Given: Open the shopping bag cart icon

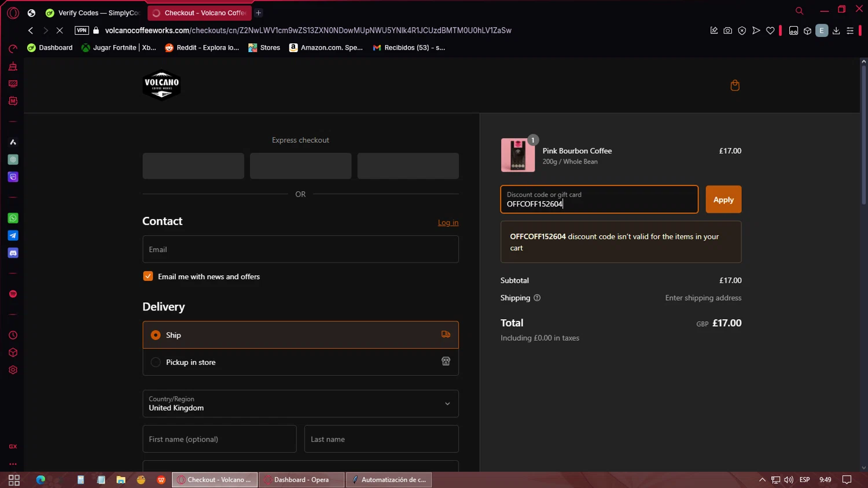Looking at the screenshot, I should [735, 86].
